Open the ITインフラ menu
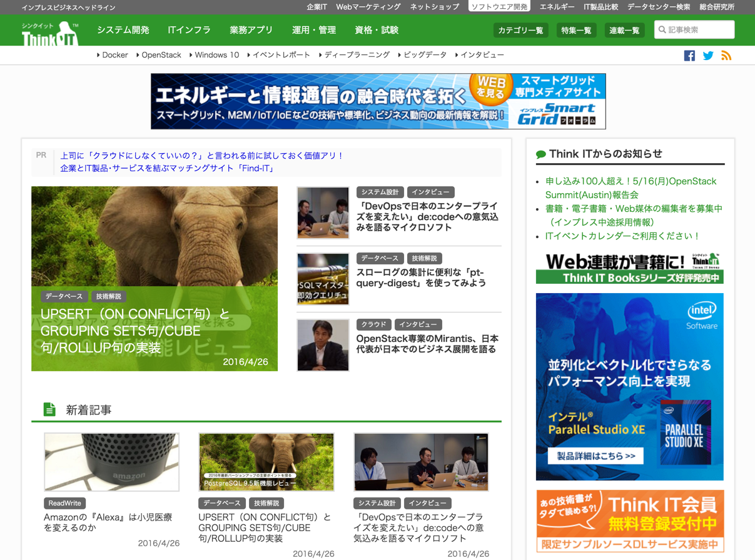The image size is (755, 560). pos(189,30)
